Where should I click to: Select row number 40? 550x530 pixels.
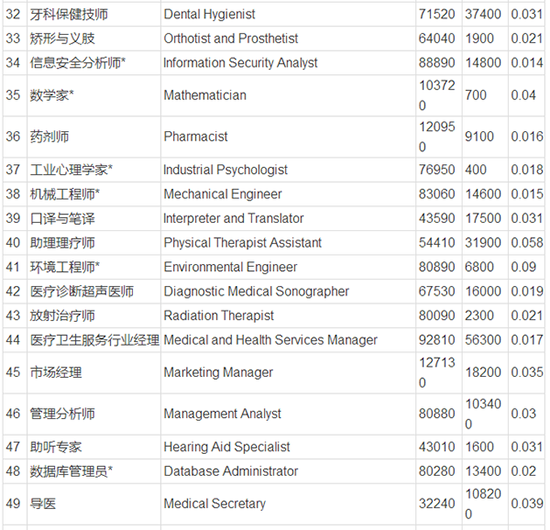point(13,243)
